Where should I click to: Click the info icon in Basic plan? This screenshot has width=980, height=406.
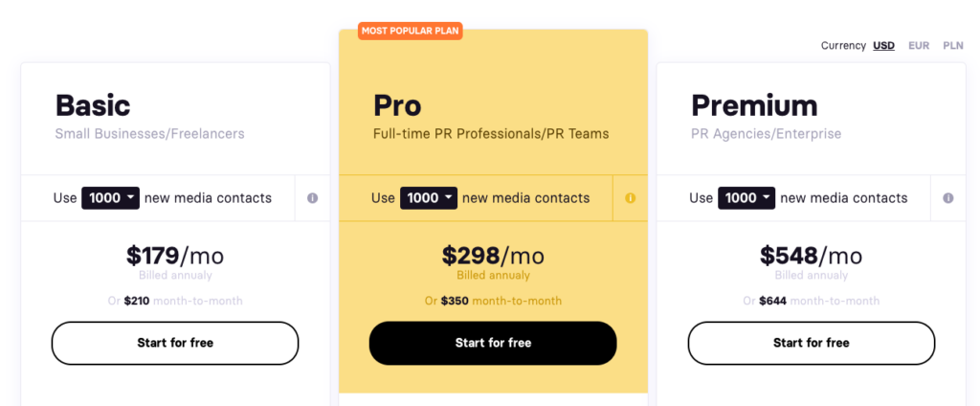(312, 198)
